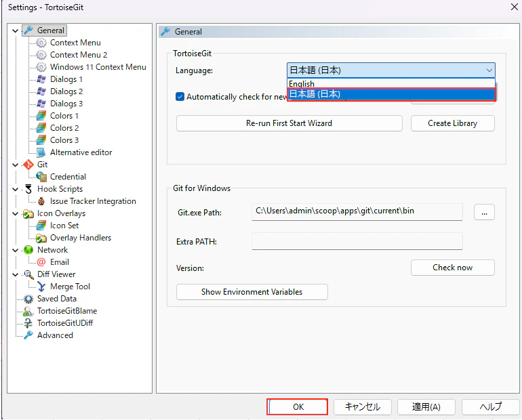Select Context Menu 2 label in tree

click(x=79, y=55)
